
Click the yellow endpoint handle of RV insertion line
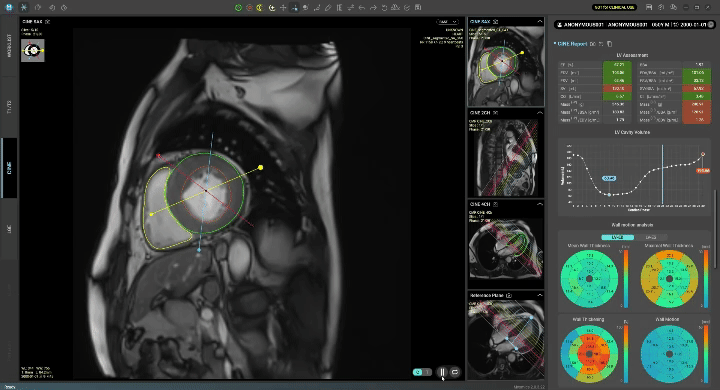260,168
